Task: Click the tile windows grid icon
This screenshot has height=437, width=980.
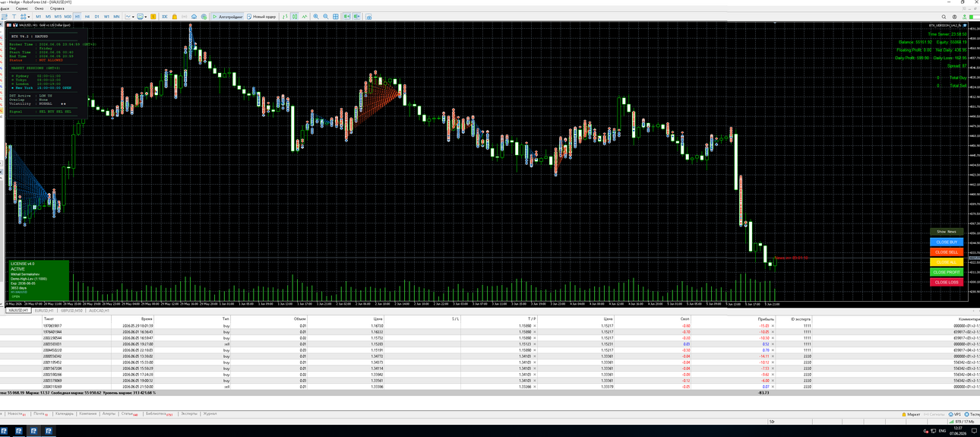Action: (336, 16)
